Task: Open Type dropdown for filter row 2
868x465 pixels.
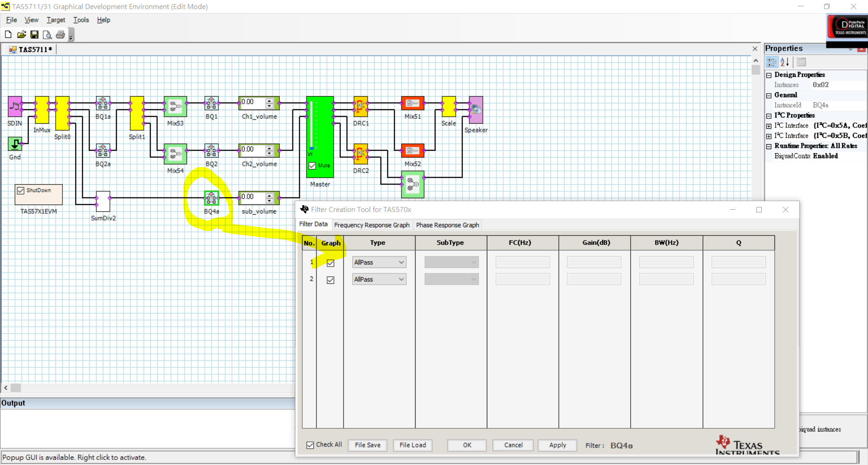Action: point(379,279)
